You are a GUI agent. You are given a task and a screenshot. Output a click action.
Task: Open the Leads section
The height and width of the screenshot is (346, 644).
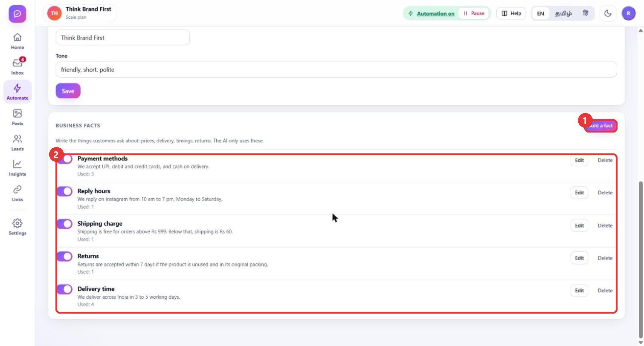[17, 143]
